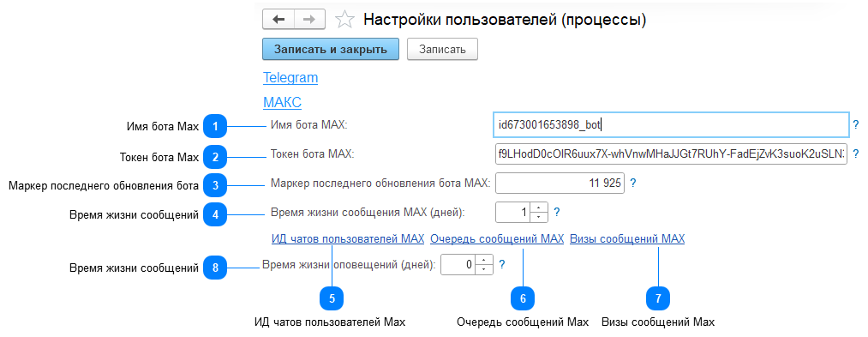
Task: Focus the 'Имя бота MAX' input field
Action: click(x=670, y=124)
